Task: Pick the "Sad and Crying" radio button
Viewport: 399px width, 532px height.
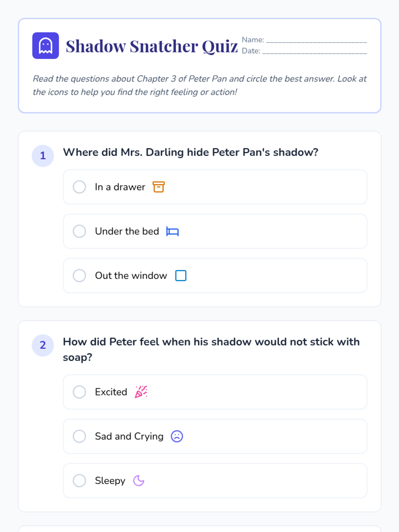Action: pos(79,436)
